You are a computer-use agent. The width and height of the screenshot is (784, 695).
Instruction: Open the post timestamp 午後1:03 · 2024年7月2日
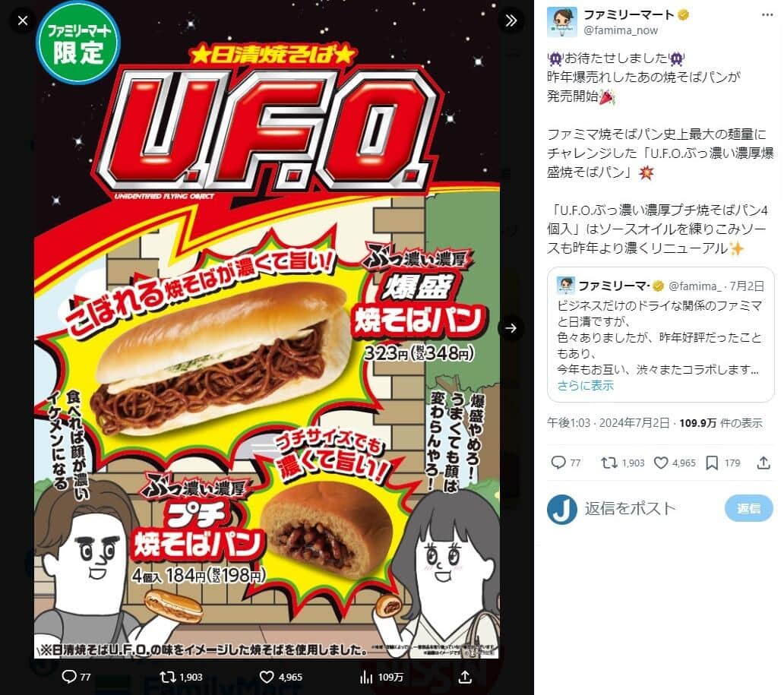pyautogui.click(x=608, y=423)
